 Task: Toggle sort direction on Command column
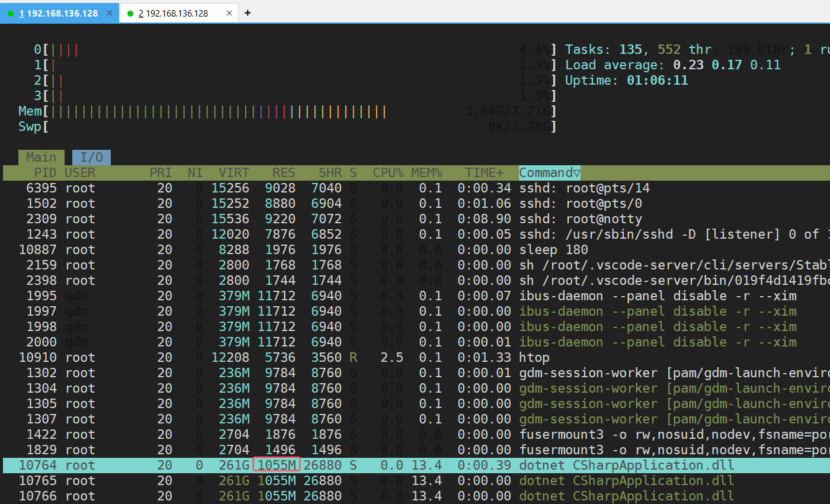549,173
